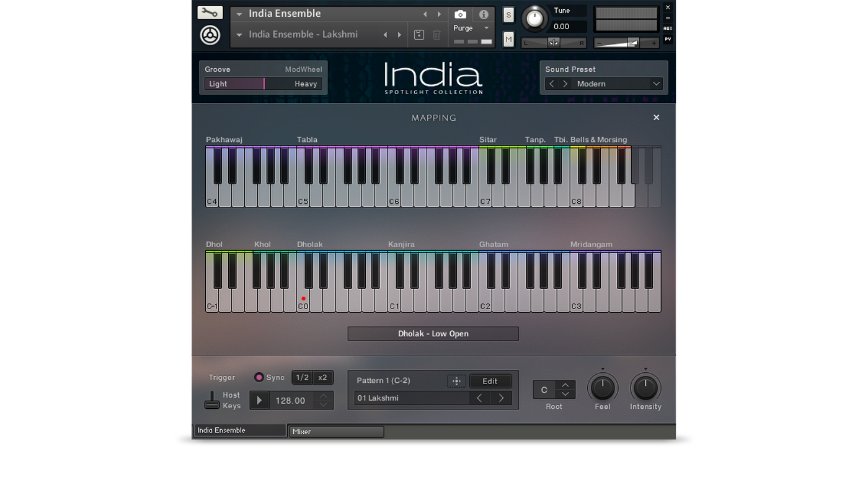Toggle the Sync tempo radio button
Image resolution: width=868 pixels, height=498 pixels.
click(259, 377)
